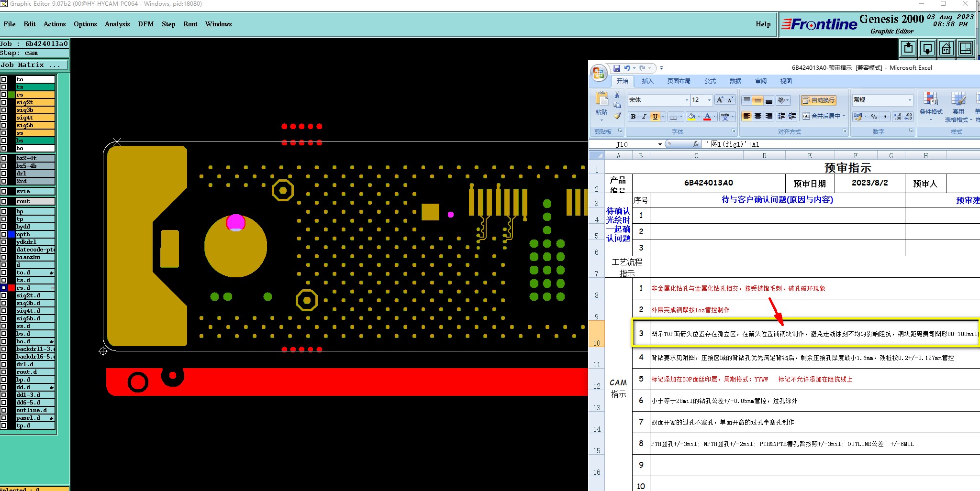This screenshot has height=491, width=980.
Task: Click the red font color A button
Action: (x=707, y=116)
